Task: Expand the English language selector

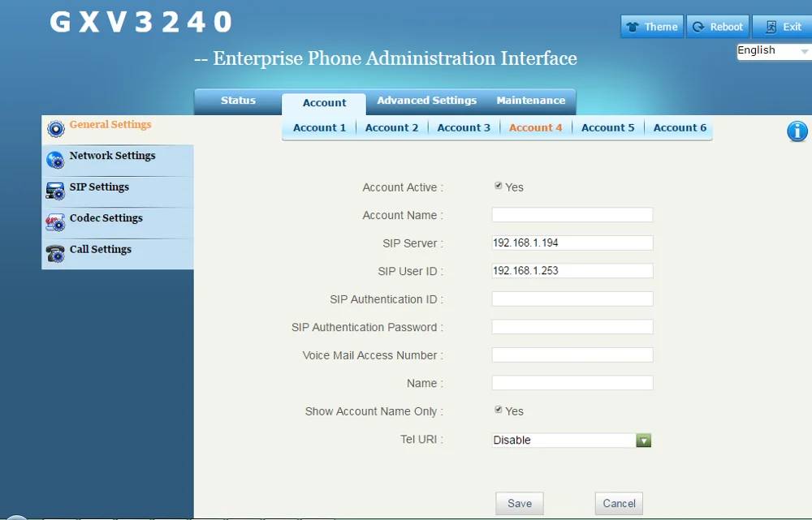Action: coord(774,51)
